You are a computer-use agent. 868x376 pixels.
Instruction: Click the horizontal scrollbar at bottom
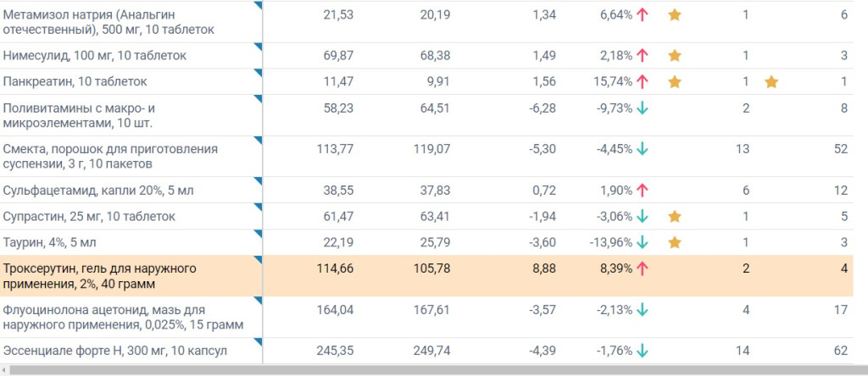[x=424, y=370]
